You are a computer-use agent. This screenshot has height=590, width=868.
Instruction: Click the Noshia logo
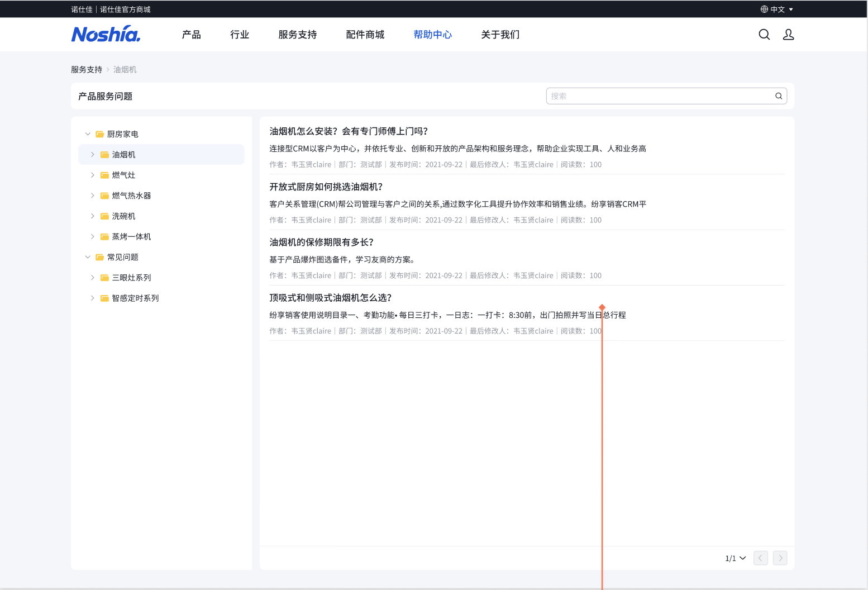[106, 34]
